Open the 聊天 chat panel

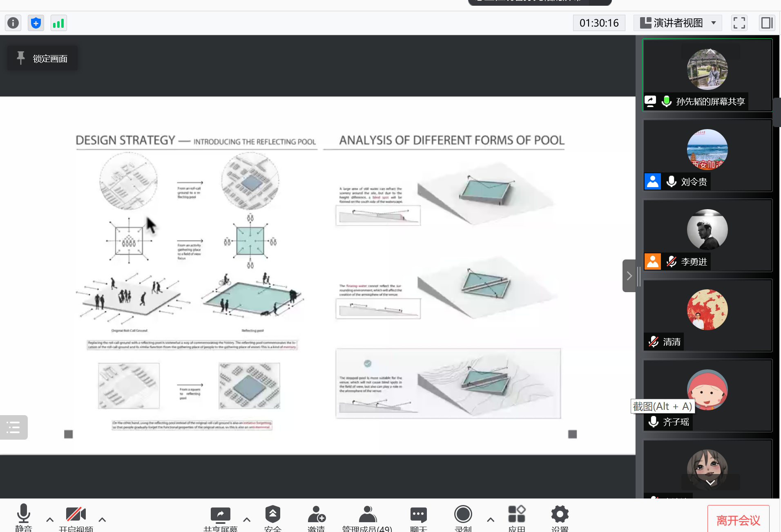pyautogui.click(x=418, y=517)
